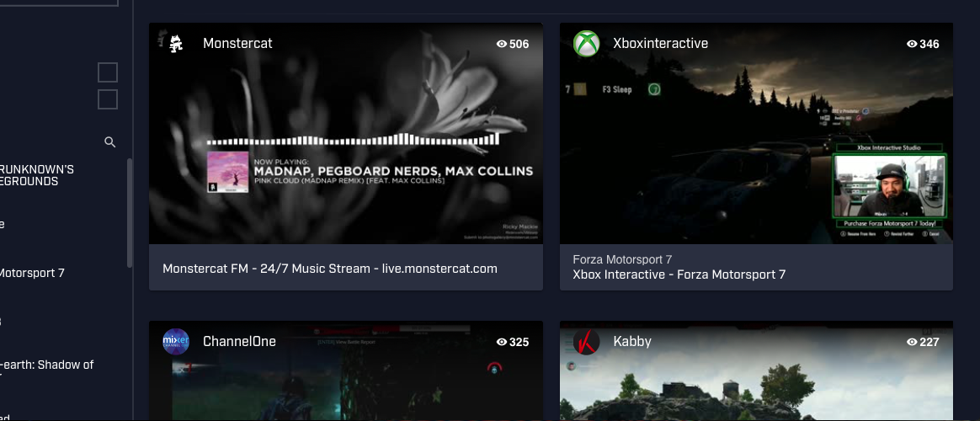Click the viewer eye icon showing 346
The width and height of the screenshot is (980, 421).
[x=912, y=44]
